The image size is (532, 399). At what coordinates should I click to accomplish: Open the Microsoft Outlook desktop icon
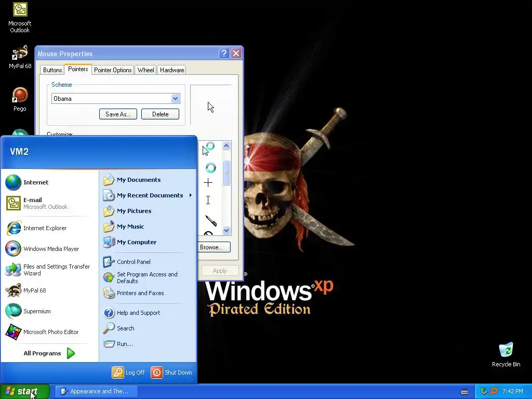pyautogui.click(x=20, y=18)
